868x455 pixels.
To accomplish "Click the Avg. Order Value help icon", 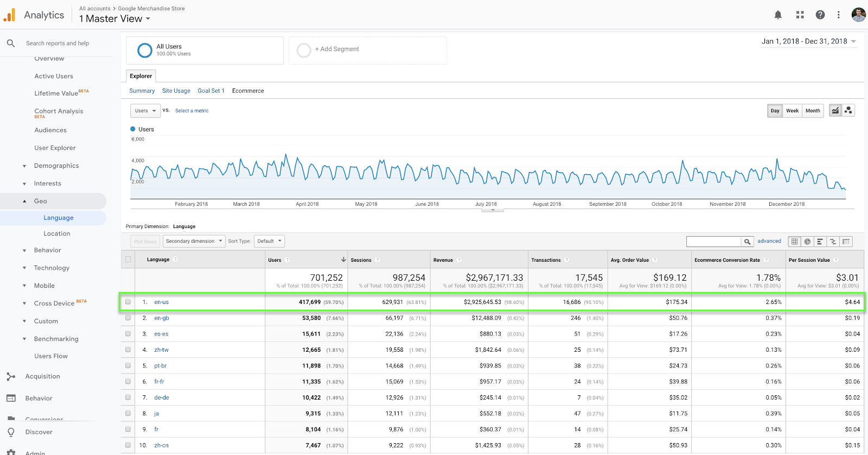I will (x=655, y=260).
